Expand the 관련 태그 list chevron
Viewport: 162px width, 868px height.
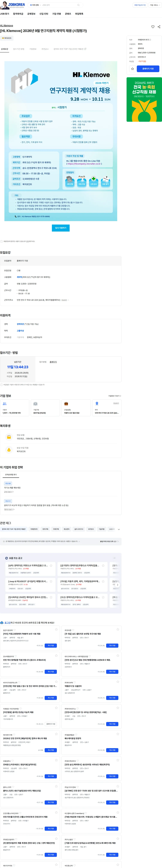click(x=119, y=529)
